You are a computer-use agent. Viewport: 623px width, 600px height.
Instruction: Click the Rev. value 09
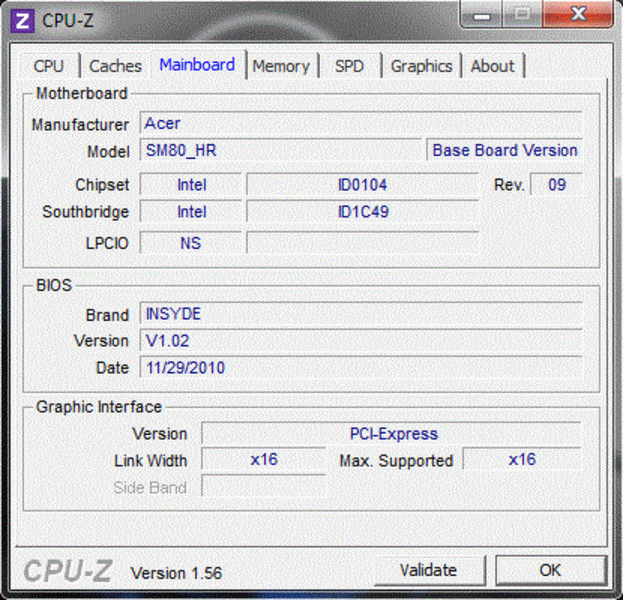pos(557,185)
